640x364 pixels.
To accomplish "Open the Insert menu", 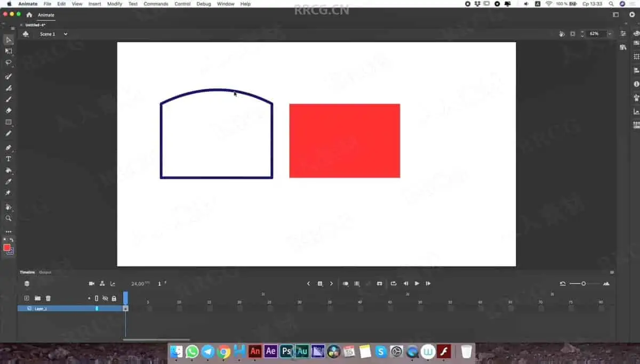I will [x=94, y=4].
